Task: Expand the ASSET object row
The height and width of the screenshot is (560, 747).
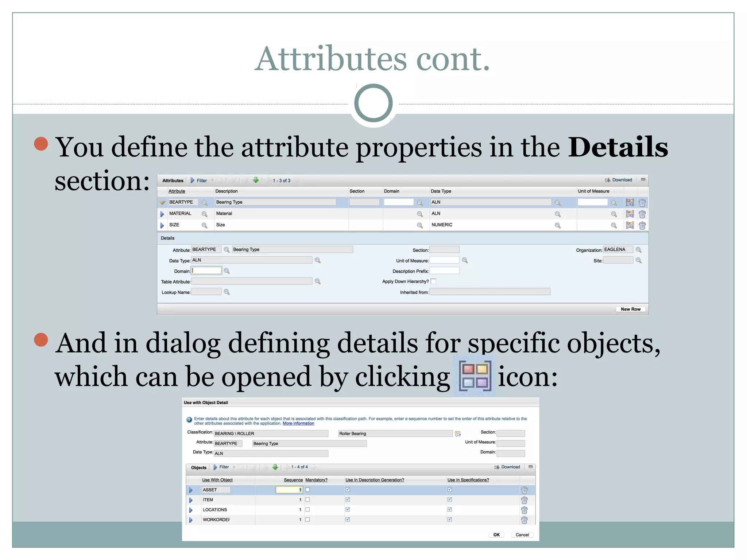Action: pyautogui.click(x=190, y=490)
